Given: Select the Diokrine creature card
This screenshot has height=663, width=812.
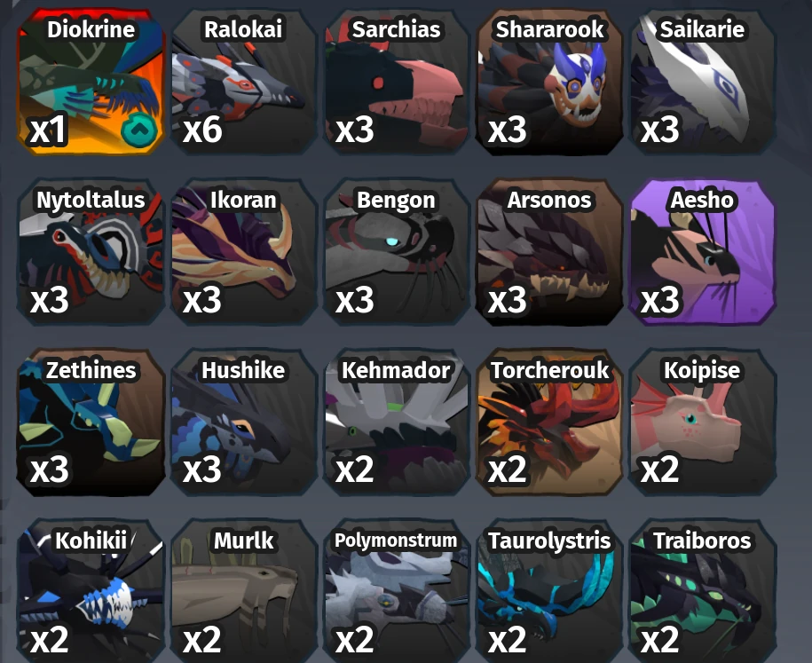Looking at the screenshot, I should 91,82.
